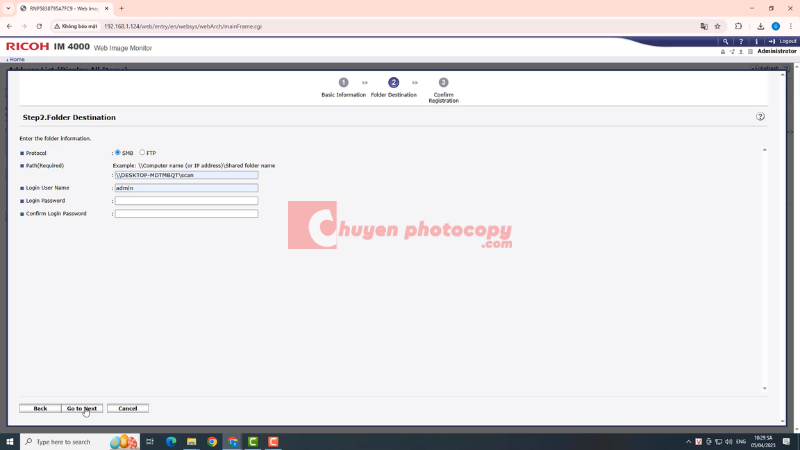Open the notification center icon
This screenshot has height=450, width=800.
click(786, 441)
